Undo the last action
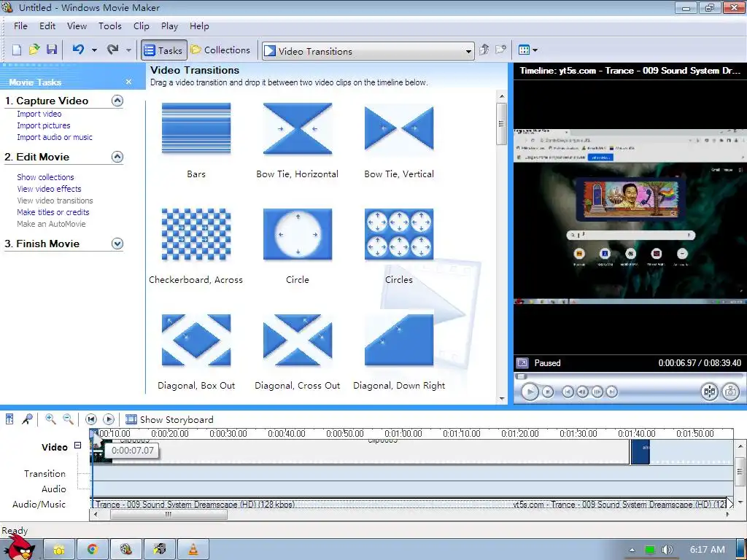Image resolution: width=747 pixels, height=560 pixels. (78, 50)
